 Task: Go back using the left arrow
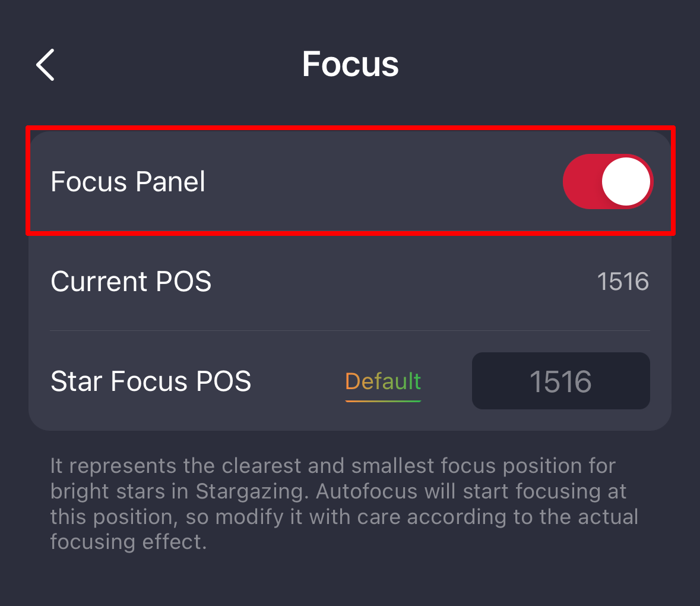(46, 64)
